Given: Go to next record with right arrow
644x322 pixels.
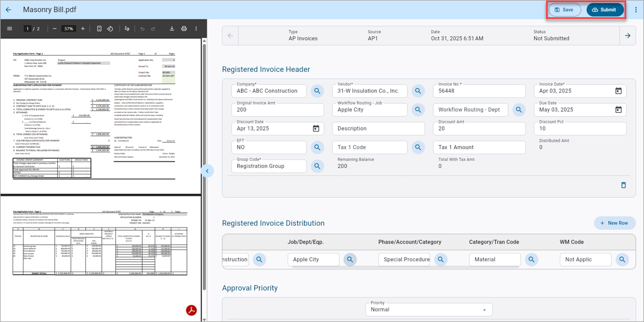Looking at the screenshot, I should pos(627,36).
